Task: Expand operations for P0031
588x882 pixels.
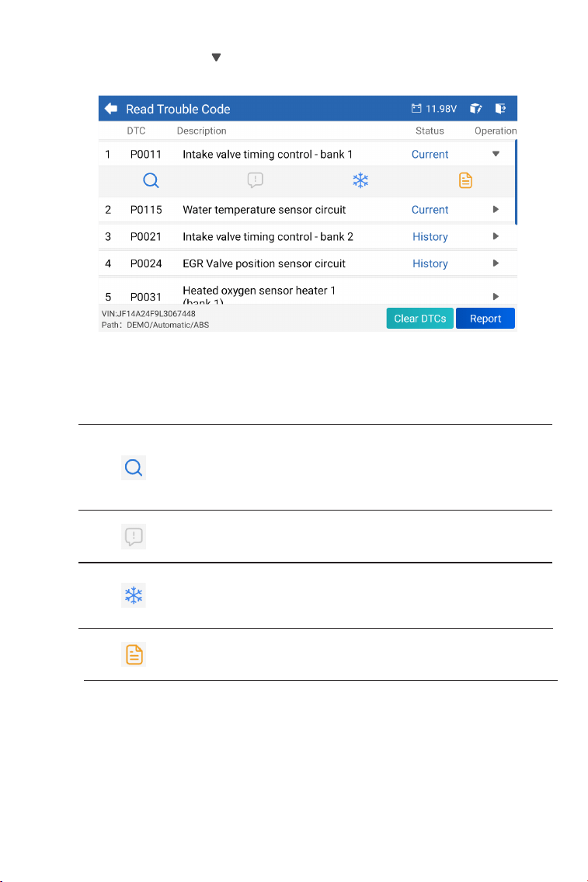Action: click(496, 296)
